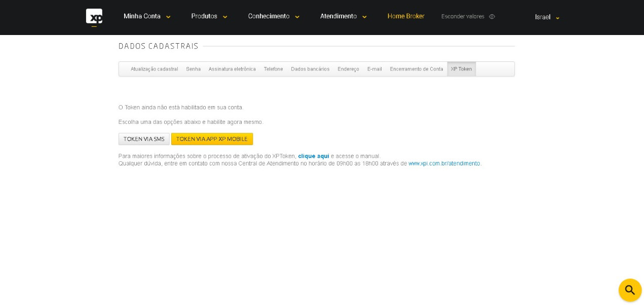This screenshot has width=644, height=305.
Task: Toggle the Esconder valores eye icon
Action: pyautogui.click(x=491, y=16)
